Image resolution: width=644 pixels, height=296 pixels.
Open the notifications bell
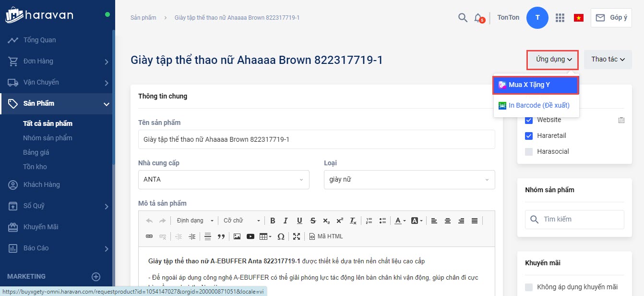[x=478, y=18]
